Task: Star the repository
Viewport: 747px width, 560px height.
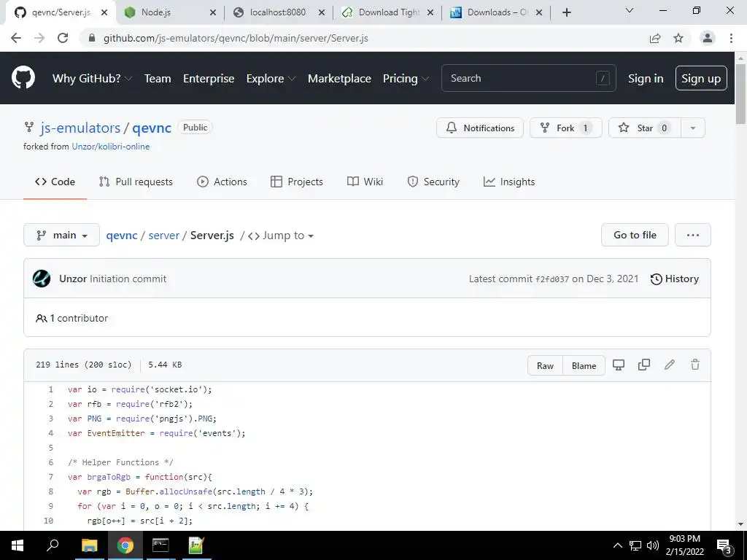Action: [645, 128]
